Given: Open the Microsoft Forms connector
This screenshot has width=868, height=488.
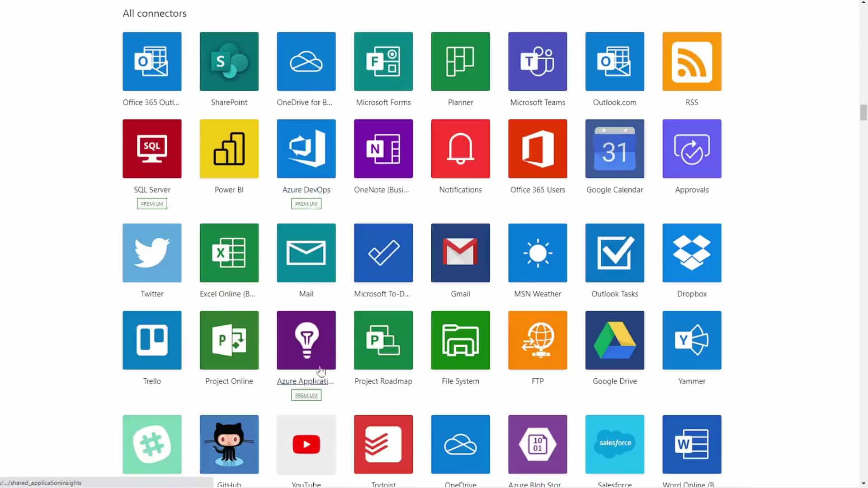Looking at the screenshot, I should tap(383, 61).
